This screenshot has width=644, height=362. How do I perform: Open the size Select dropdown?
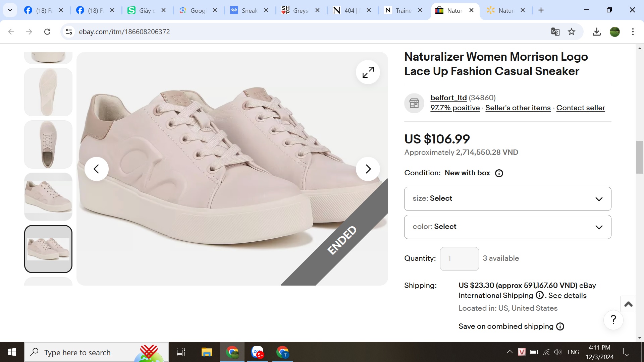[x=507, y=199]
